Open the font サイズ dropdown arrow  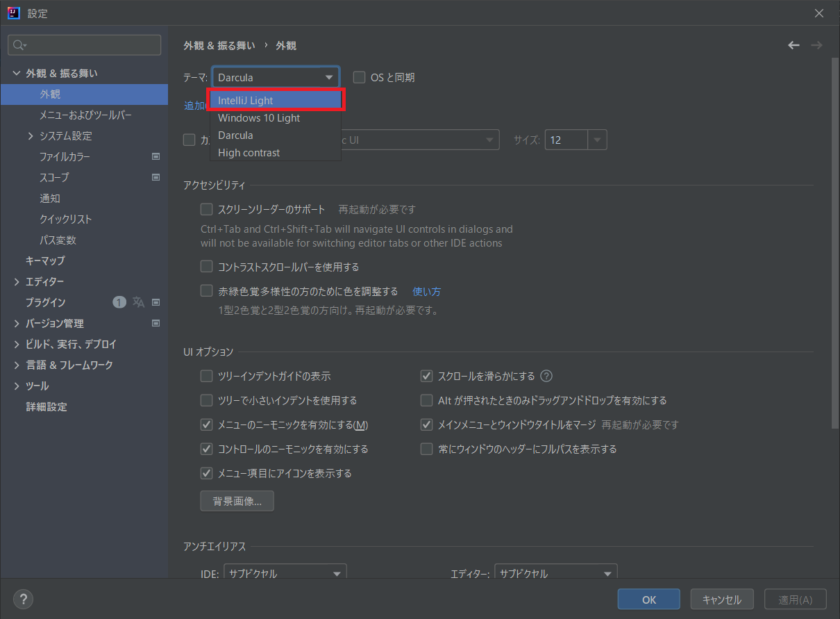(x=597, y=140)
